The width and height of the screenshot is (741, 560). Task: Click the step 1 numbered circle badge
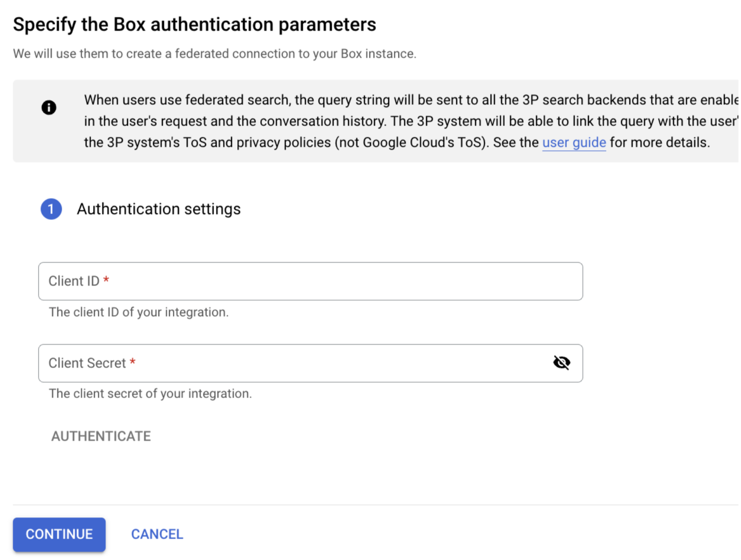(x=51, y=209)
